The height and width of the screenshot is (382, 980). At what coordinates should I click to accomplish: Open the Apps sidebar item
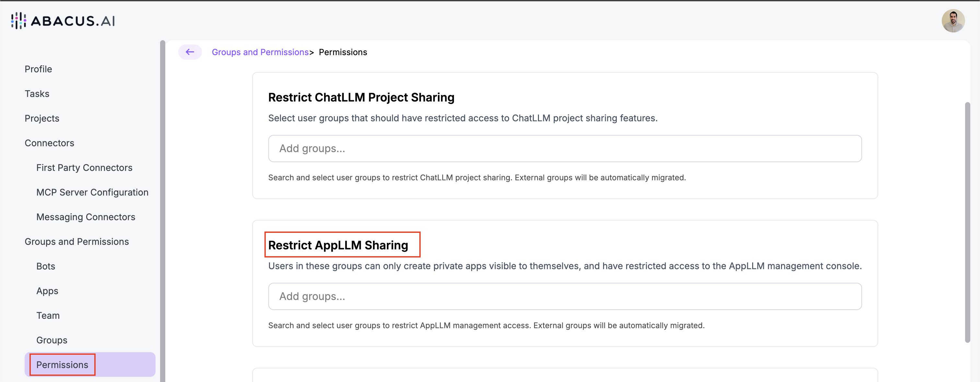click(47, 291)
